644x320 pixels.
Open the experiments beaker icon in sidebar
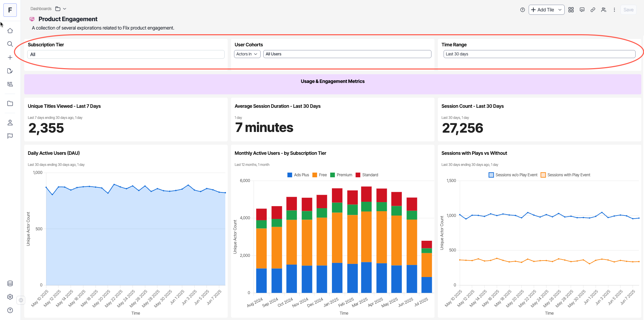tap(10, 84)
